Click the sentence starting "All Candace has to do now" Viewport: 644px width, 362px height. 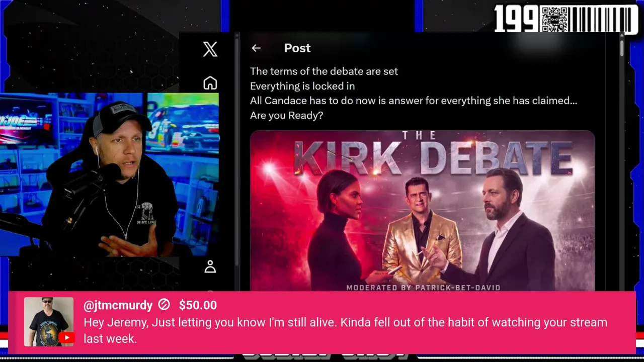(x=414, y=101)
